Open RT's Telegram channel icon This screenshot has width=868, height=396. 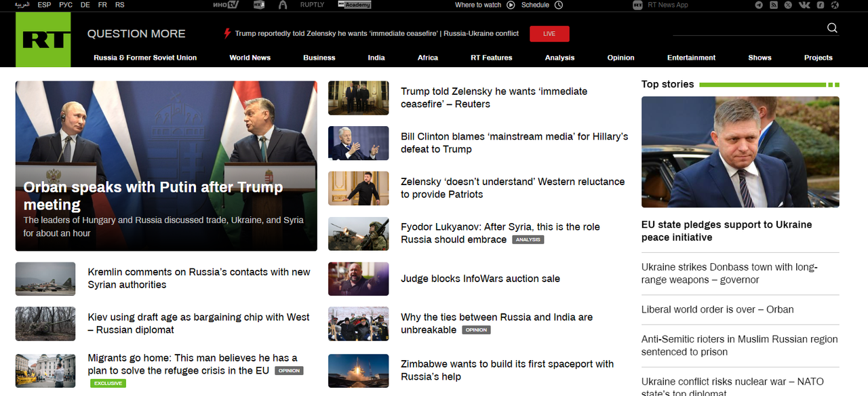[759, 5]
